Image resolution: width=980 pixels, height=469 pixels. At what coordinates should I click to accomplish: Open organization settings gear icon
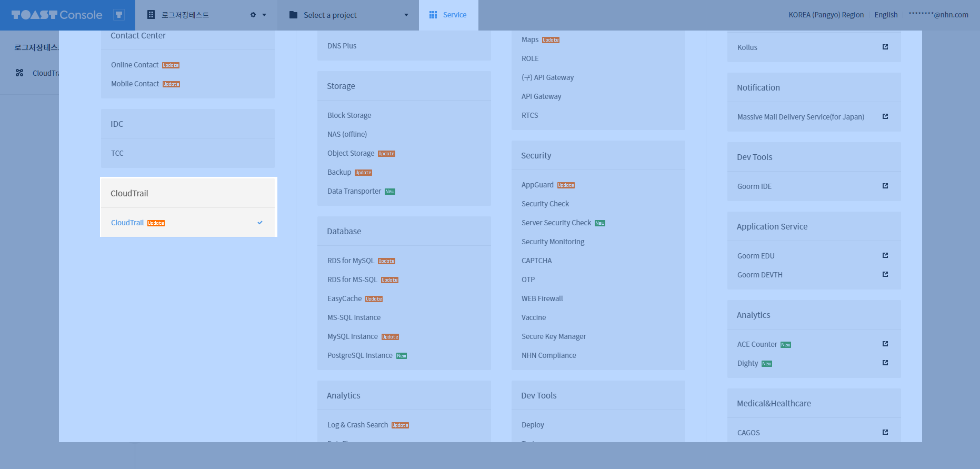pos(253,15)
